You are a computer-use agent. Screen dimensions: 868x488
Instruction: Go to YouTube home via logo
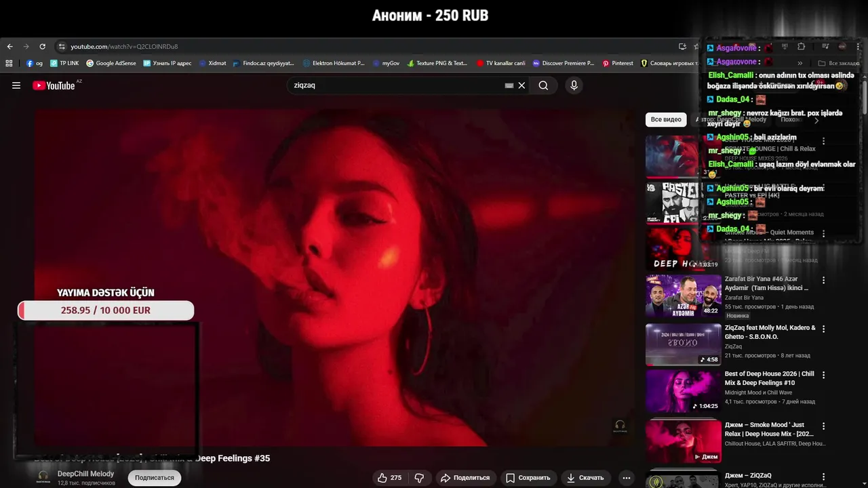point(54,85)
